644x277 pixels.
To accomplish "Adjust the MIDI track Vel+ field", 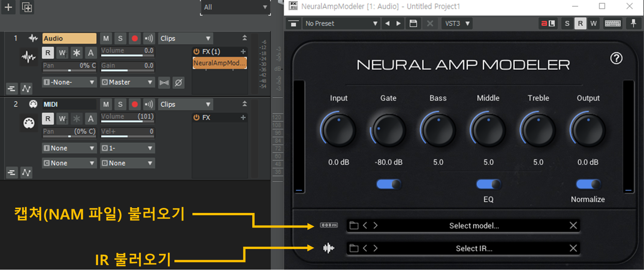I will click(127, 133).
